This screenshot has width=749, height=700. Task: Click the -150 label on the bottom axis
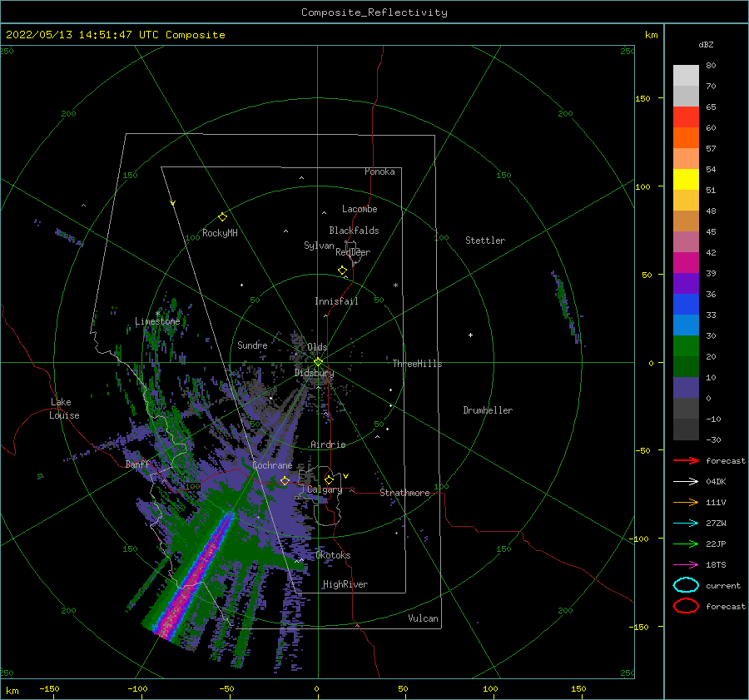coord(49,688)
